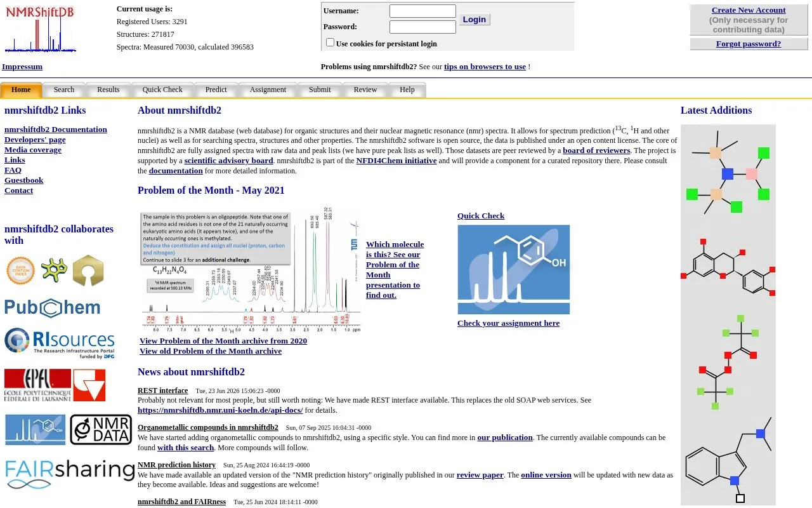Select the Quick Check tab

[162, 90]
